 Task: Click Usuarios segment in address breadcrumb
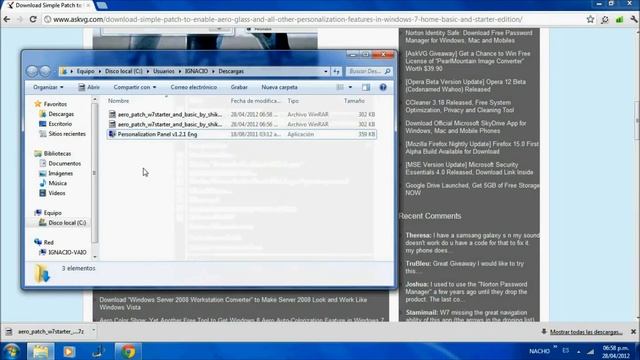tap(164, 71)
